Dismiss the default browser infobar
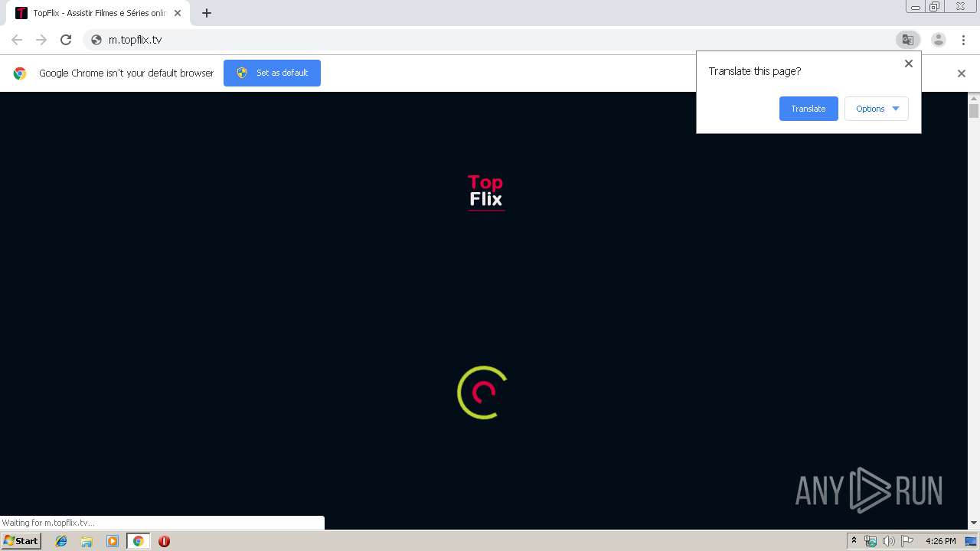Viewport: 980px width, 551px height. 962,73
